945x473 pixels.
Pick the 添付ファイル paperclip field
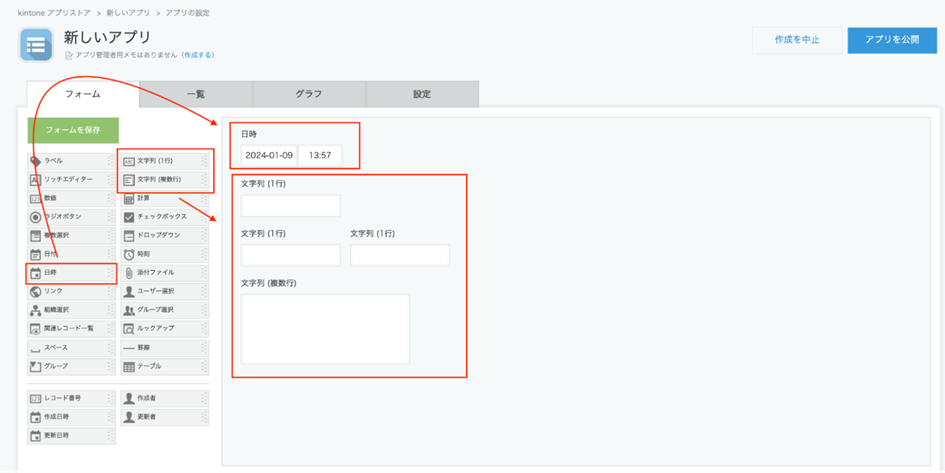tap(129, 272)
